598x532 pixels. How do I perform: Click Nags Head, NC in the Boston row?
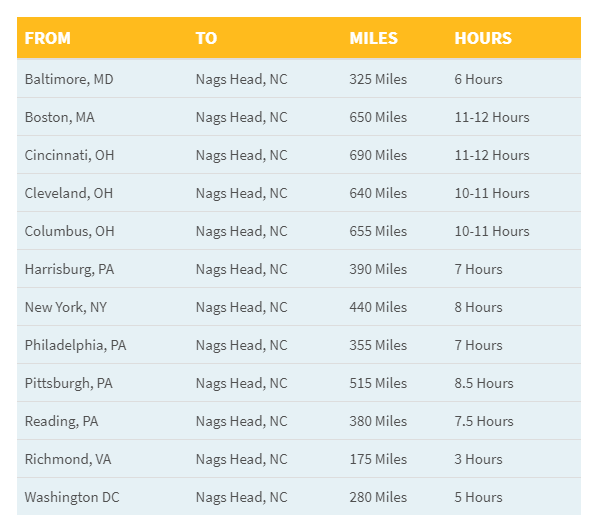(x=241, y=117)
